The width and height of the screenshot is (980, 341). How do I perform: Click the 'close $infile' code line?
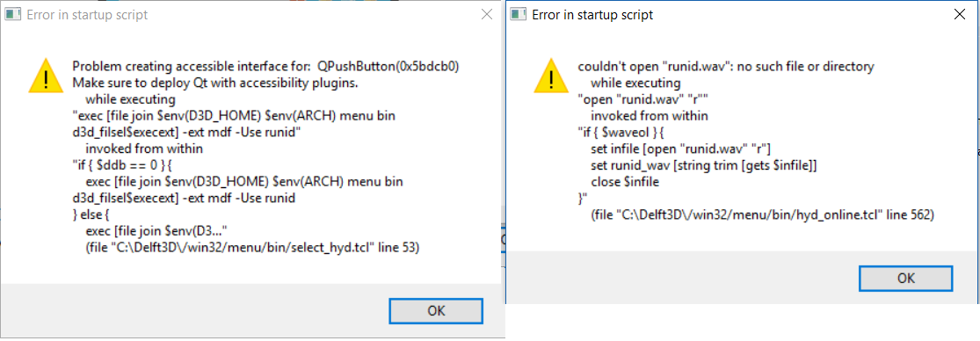[625, 183]
